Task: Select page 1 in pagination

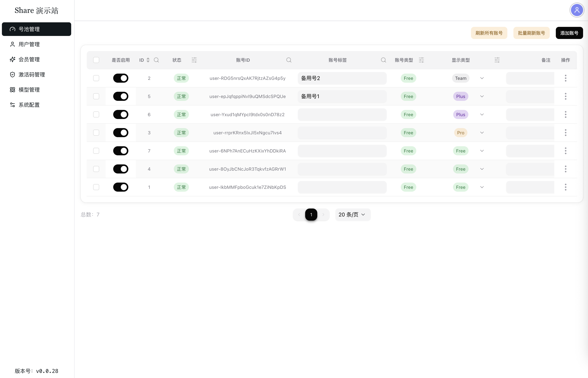Action: coord(311,215)
